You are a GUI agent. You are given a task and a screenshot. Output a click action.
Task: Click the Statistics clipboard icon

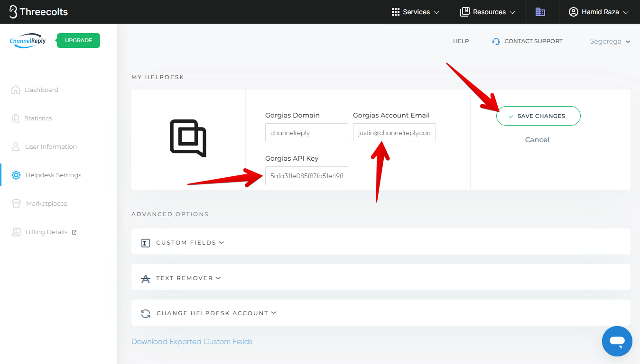coord(16,118)
